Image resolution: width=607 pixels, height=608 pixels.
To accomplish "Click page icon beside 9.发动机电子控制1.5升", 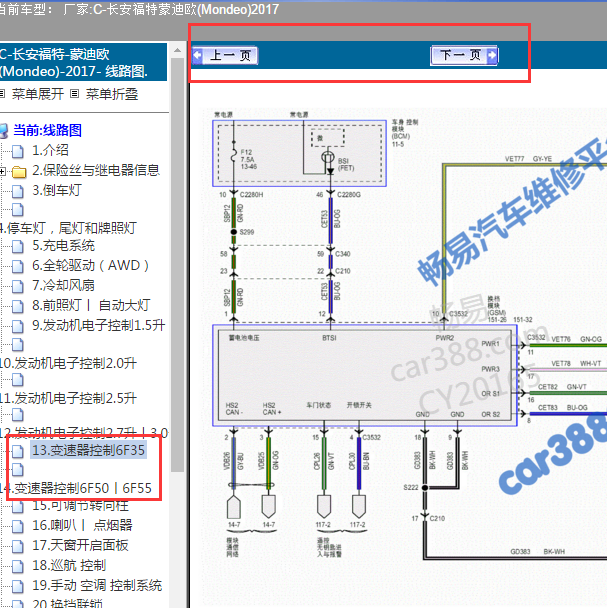I will [x=17, y=326].
